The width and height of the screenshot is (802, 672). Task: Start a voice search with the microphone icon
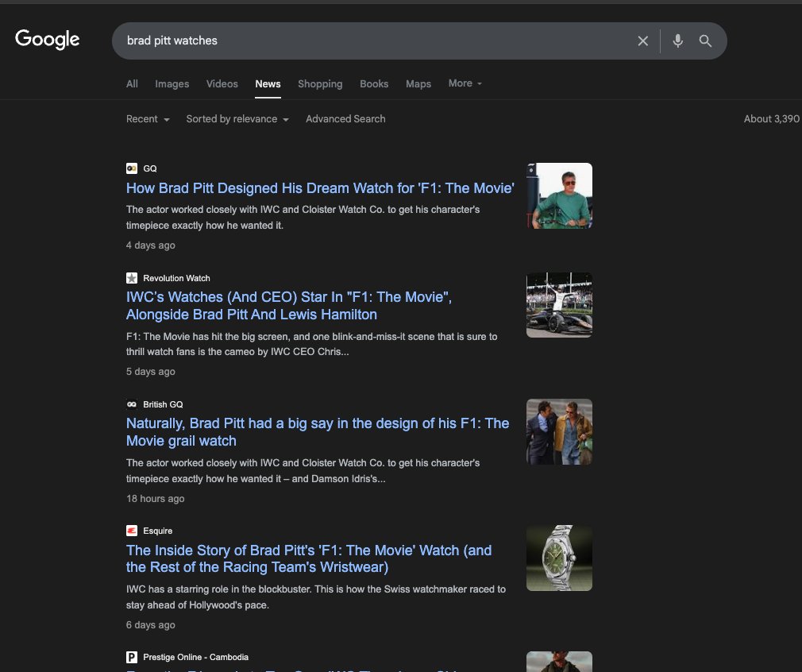tap(677, 41)
